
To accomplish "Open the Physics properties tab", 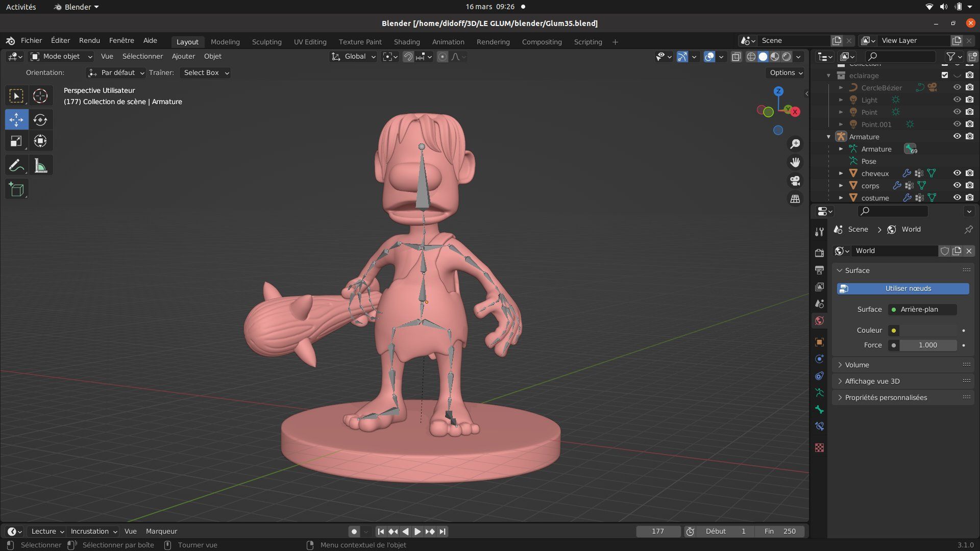I will pos(819,359).
